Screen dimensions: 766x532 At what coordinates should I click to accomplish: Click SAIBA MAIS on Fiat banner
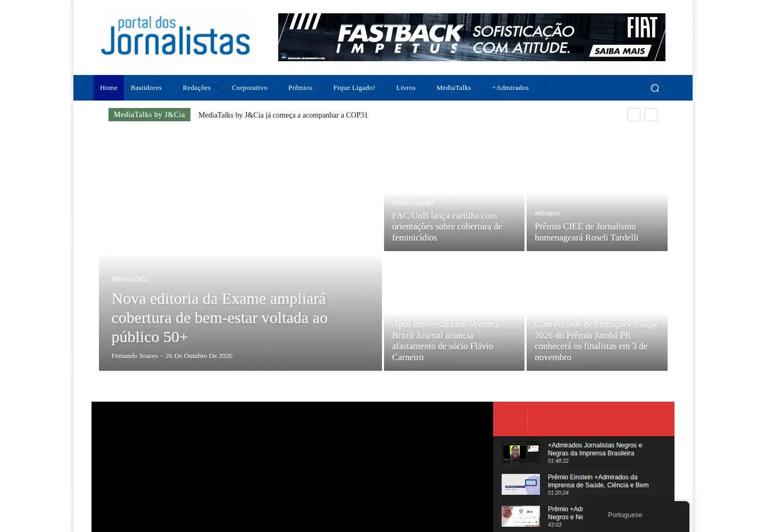coord(620,51)
